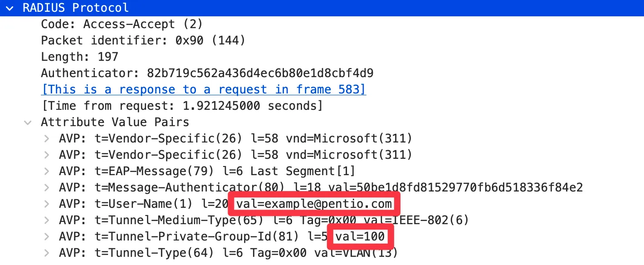
Task: Select the Length: 197 field
Action: click(79, 57)
